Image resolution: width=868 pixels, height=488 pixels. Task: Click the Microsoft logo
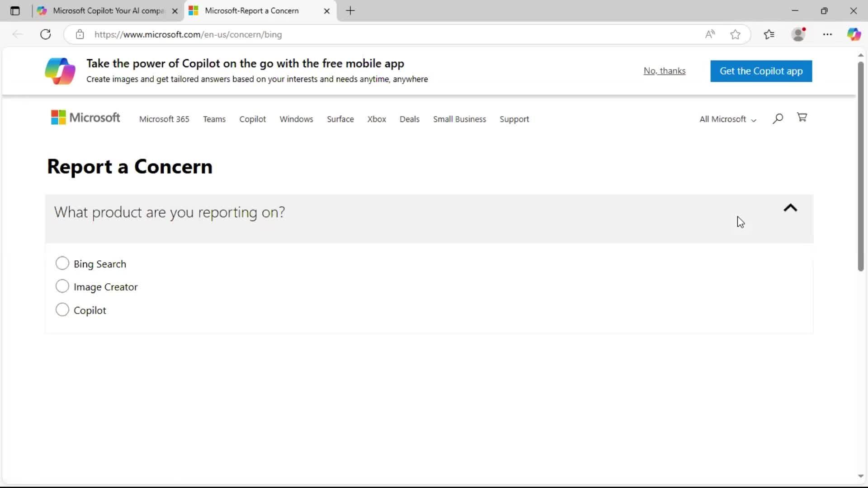coord(85,117)
